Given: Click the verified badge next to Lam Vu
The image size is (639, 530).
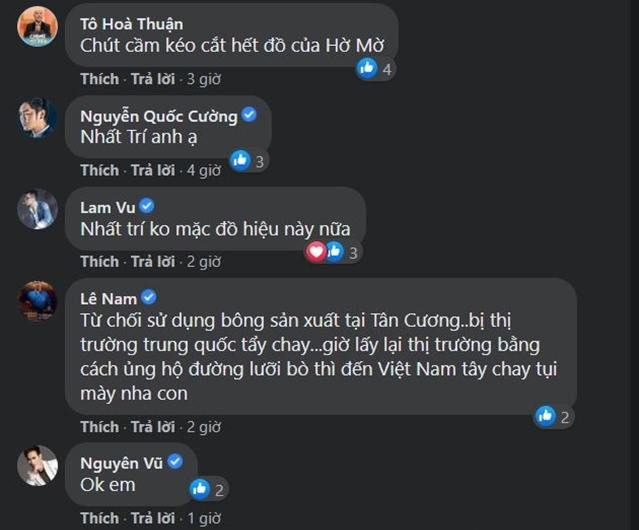Looking at the screenshot, I should 147,206.
